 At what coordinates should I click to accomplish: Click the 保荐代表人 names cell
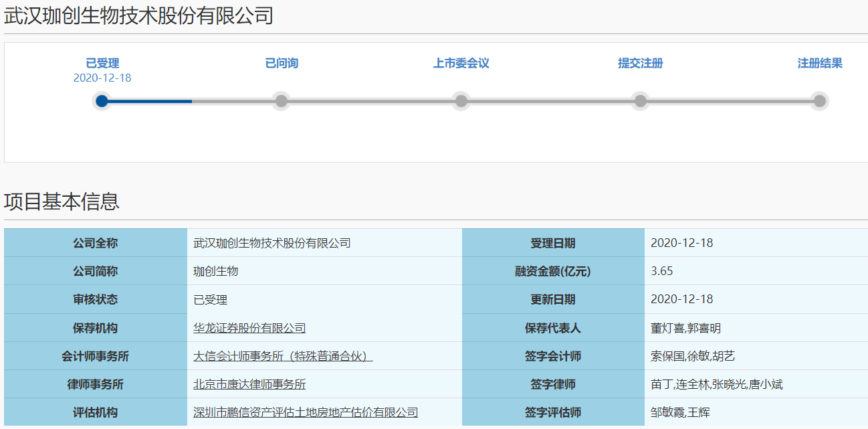click(685, 328)
